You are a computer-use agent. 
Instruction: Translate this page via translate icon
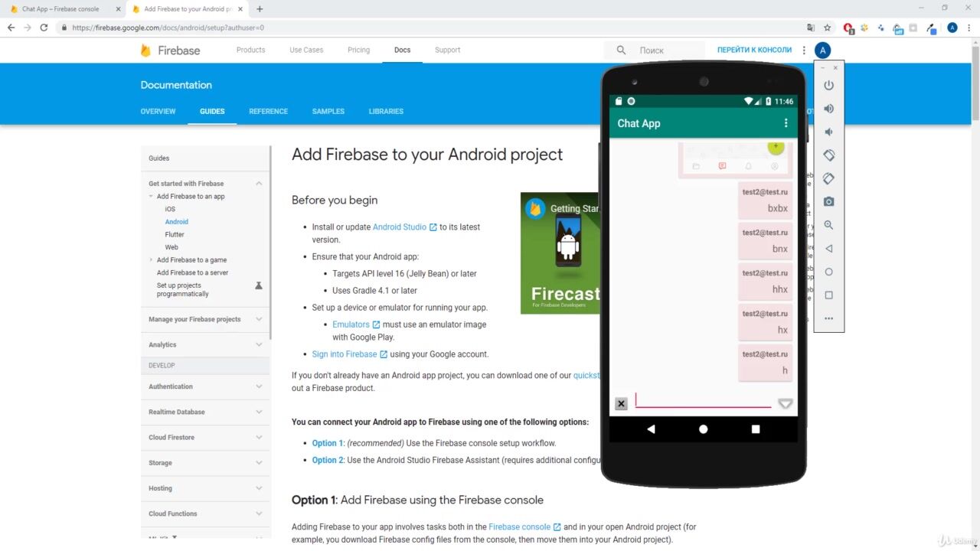coord(811,28)
